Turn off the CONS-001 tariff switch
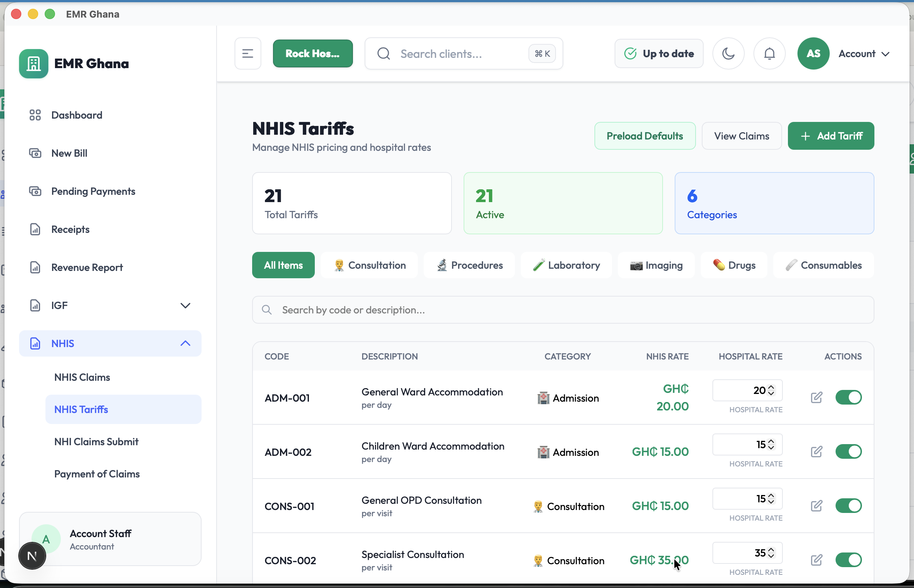 click(848, 506)
